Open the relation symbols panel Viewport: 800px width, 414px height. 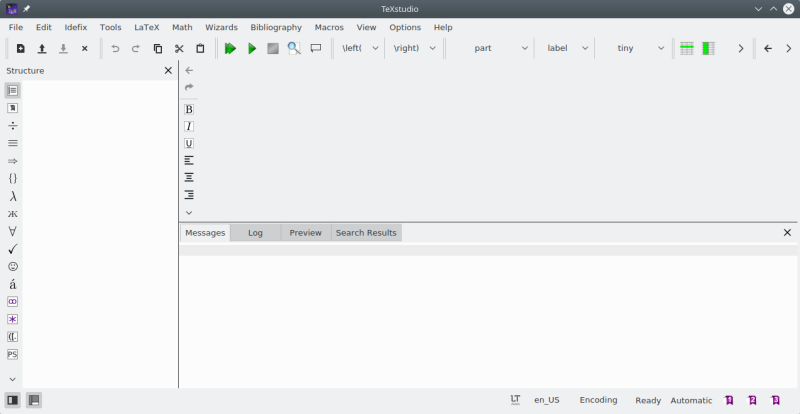[x=13, y=143]
